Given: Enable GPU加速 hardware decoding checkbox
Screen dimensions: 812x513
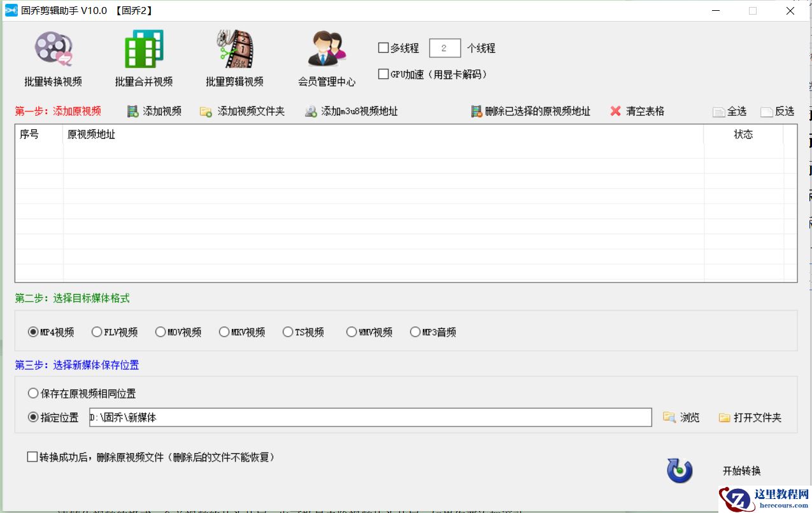Looking at the screenshot, I should [382, 73].
